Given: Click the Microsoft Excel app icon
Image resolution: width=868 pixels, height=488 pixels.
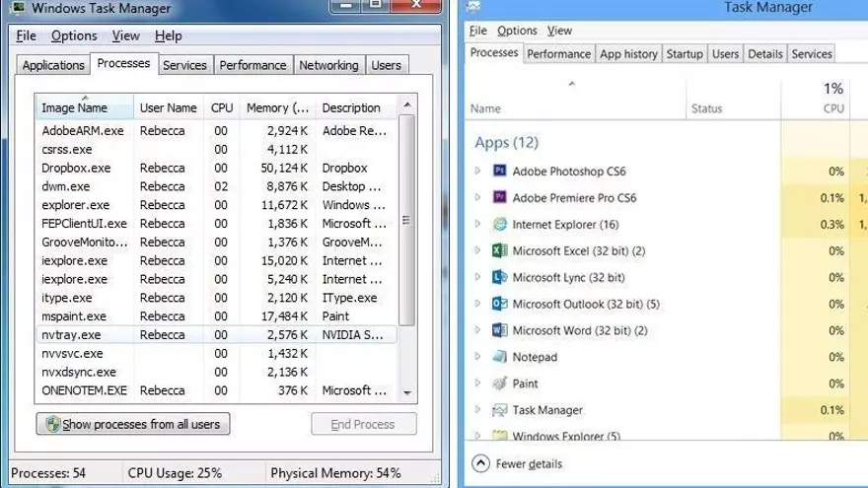Looking at the screenshot, I should [x=499, y=251].
